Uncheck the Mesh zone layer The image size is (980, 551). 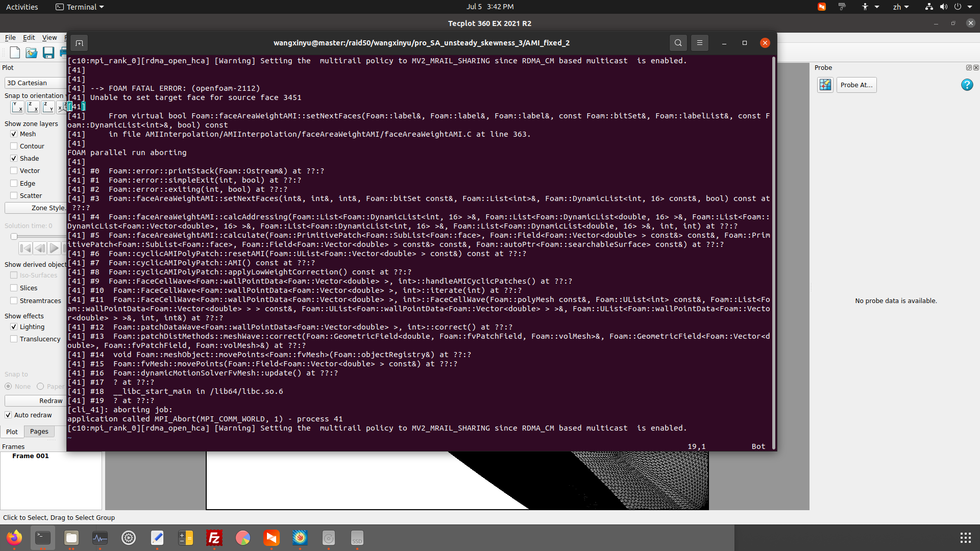click(14, 134)
